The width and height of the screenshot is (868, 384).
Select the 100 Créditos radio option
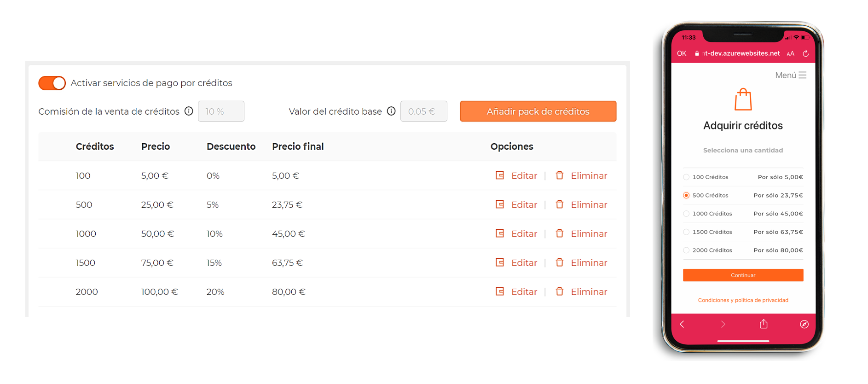point(686,177)
